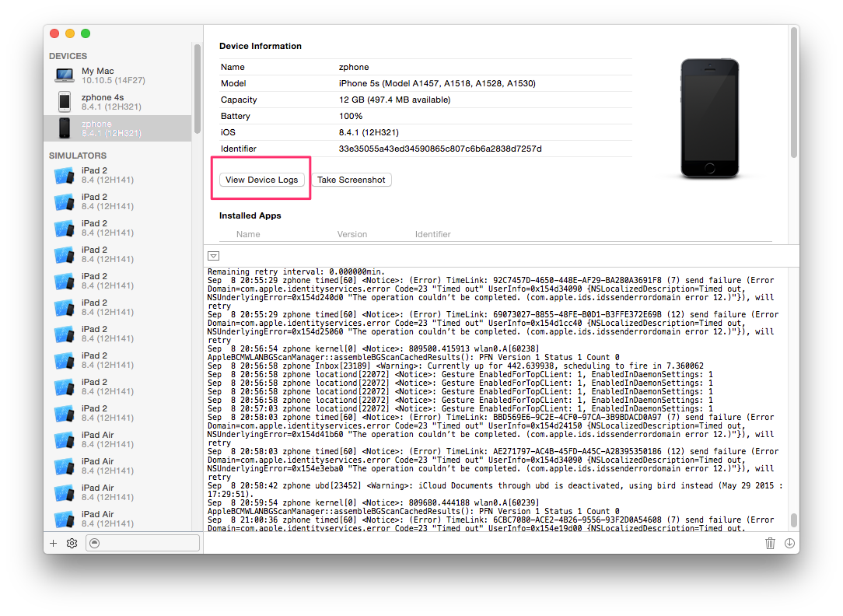
Task: Open the gear settings menu in sidebar
Action: tap(72, 544)
